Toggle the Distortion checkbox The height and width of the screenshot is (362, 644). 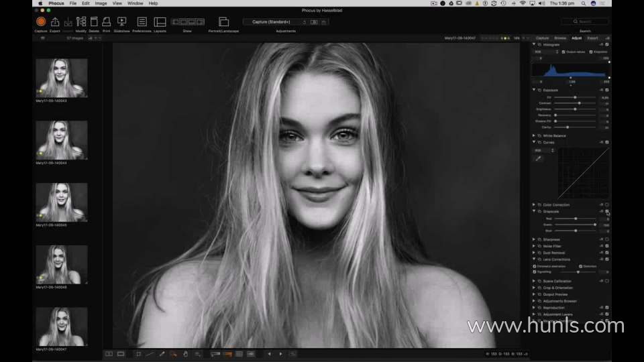pos(581,266)
